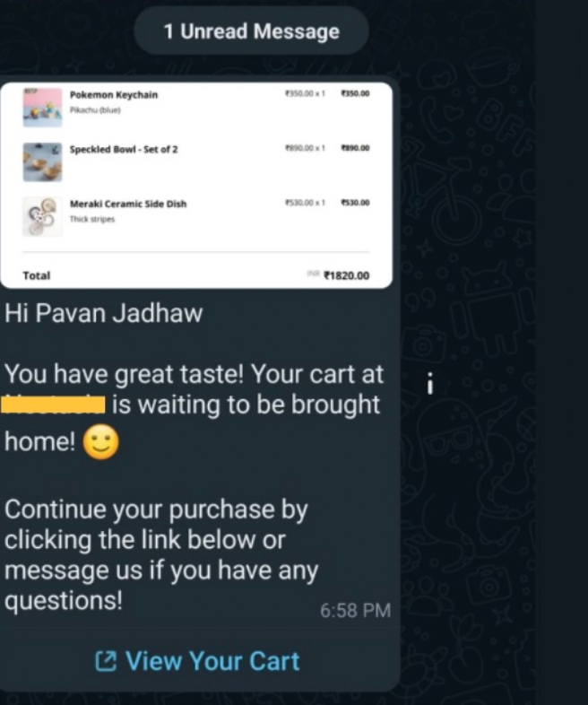The width and height of the screenshot is (588, 705).
Task: Click the Thick stripes variant text
Action: coord(92,220)
